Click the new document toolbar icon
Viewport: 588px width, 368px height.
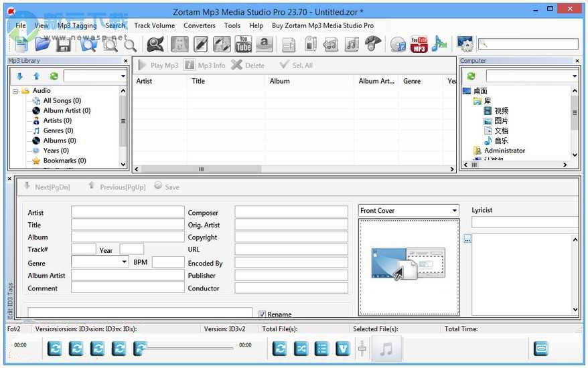[x=21, y=45]
